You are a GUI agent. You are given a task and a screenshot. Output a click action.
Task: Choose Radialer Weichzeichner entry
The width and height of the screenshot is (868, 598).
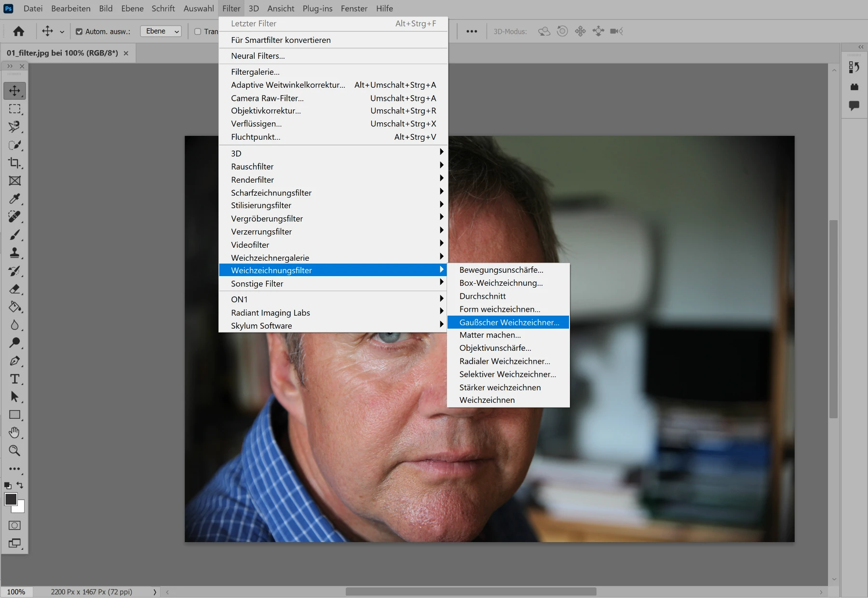point(508,361)
